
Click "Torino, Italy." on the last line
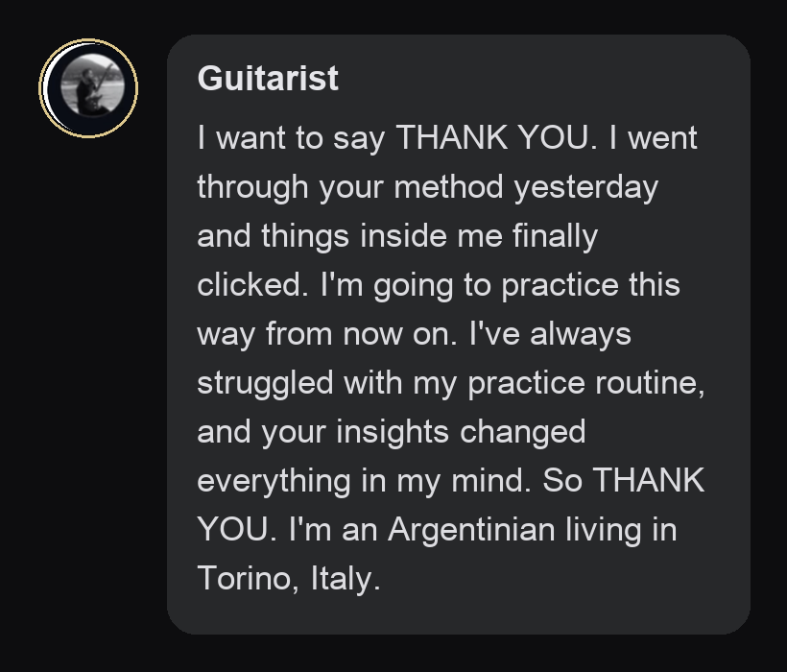(x=289, y=578)
